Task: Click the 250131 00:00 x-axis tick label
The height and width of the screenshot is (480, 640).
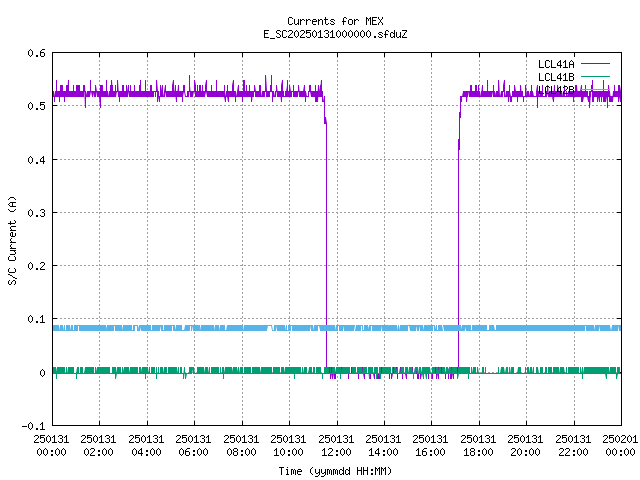Action: pyautogui.click(x=51, y=446)
